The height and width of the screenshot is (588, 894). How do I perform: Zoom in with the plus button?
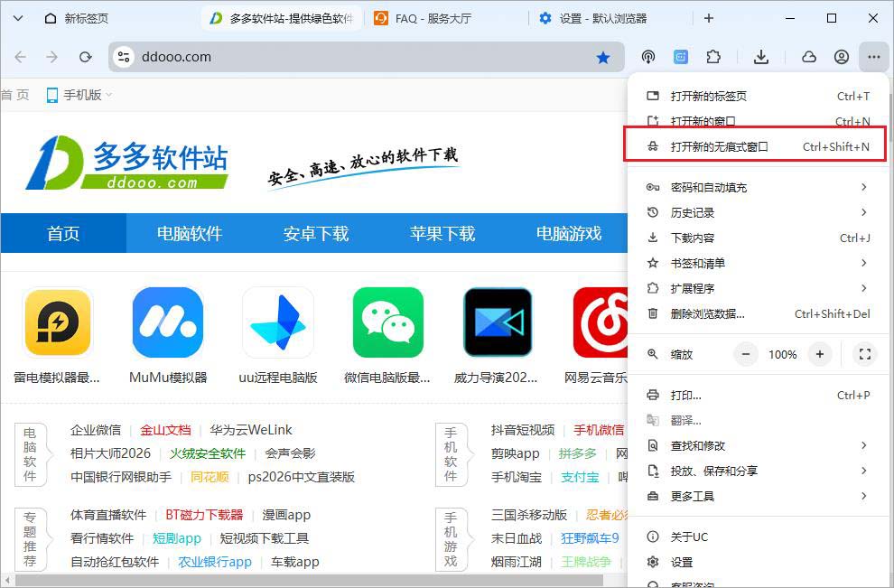820,354
